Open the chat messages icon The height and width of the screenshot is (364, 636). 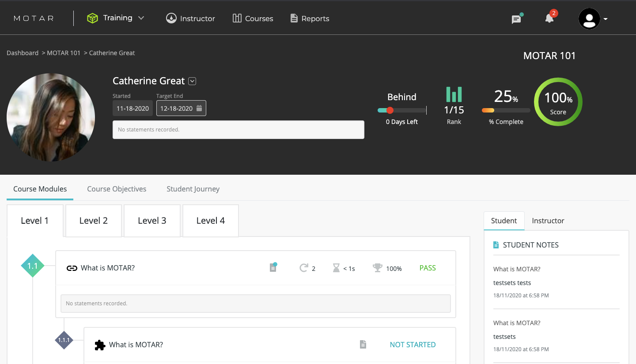[x=517, y=19]
